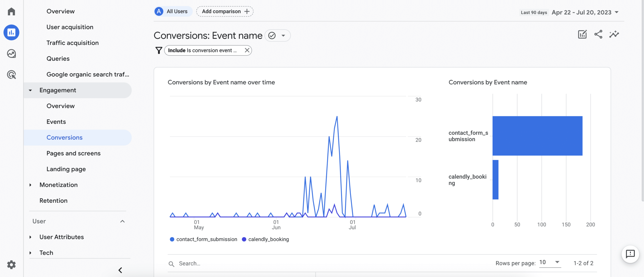The width and height of the screenshot is (644, 277).
Task: Select Conversions from the sidebar menu
Action: [64, 137]
